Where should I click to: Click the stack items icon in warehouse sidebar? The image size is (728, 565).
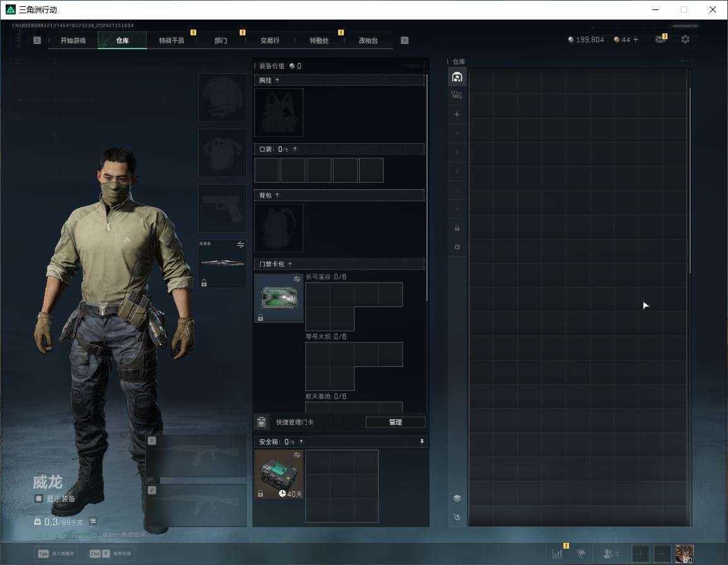click(x=457, y=498)
